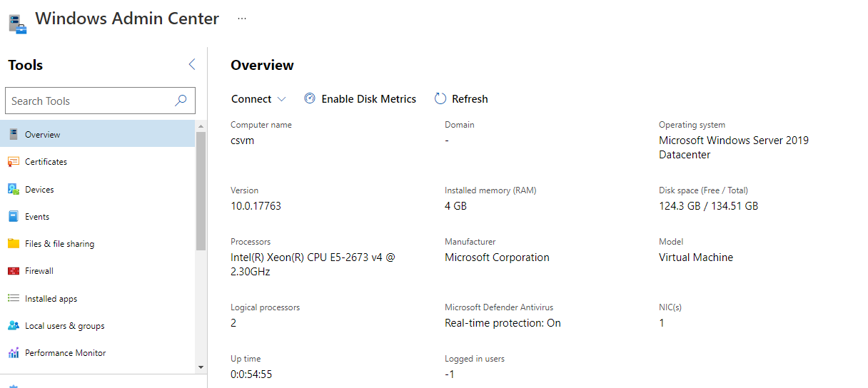Collapse the Tools panel with chevron

coord(191,65)
